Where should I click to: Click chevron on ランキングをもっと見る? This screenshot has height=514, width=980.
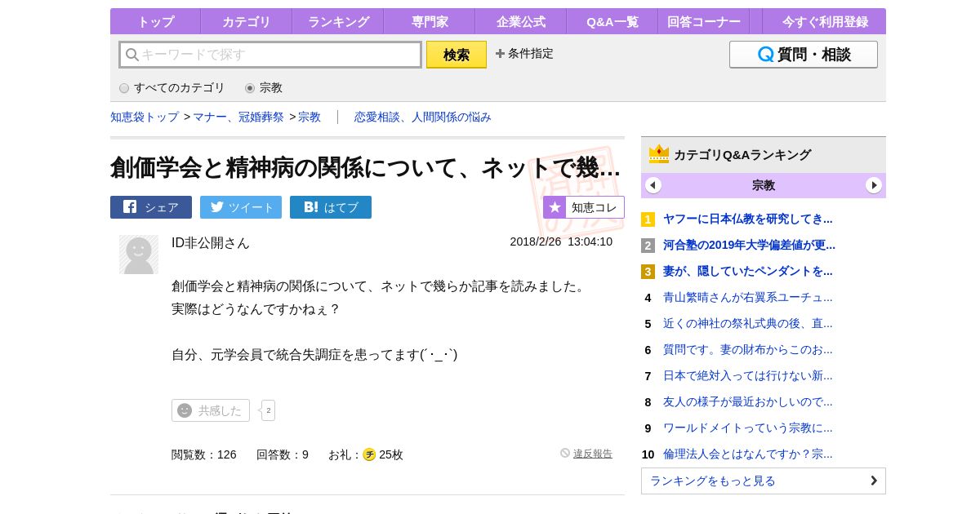[874, 481]
